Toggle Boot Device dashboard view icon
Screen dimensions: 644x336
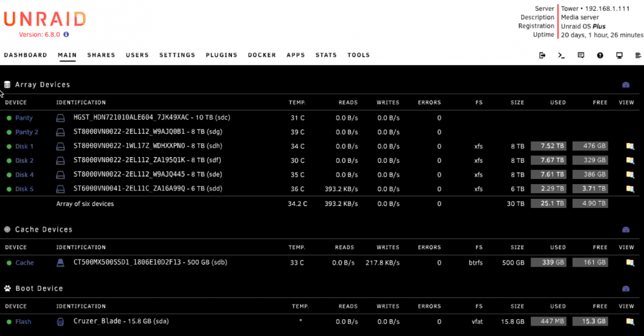[626, 289]
